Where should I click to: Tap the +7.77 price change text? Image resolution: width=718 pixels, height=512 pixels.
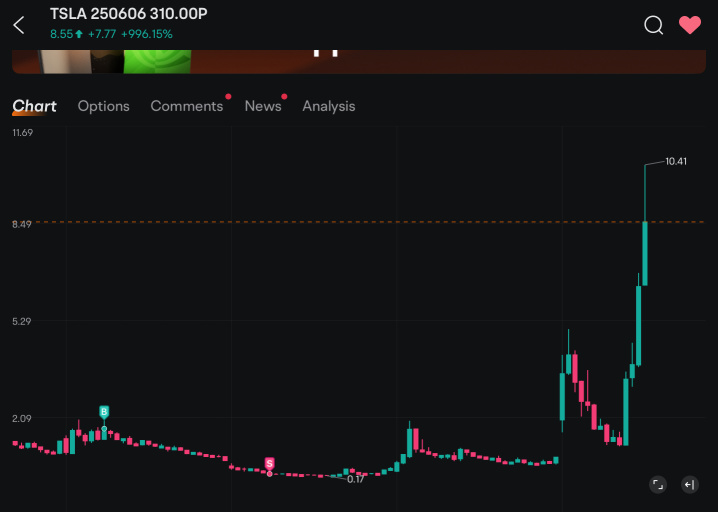[x=102, y=34]
